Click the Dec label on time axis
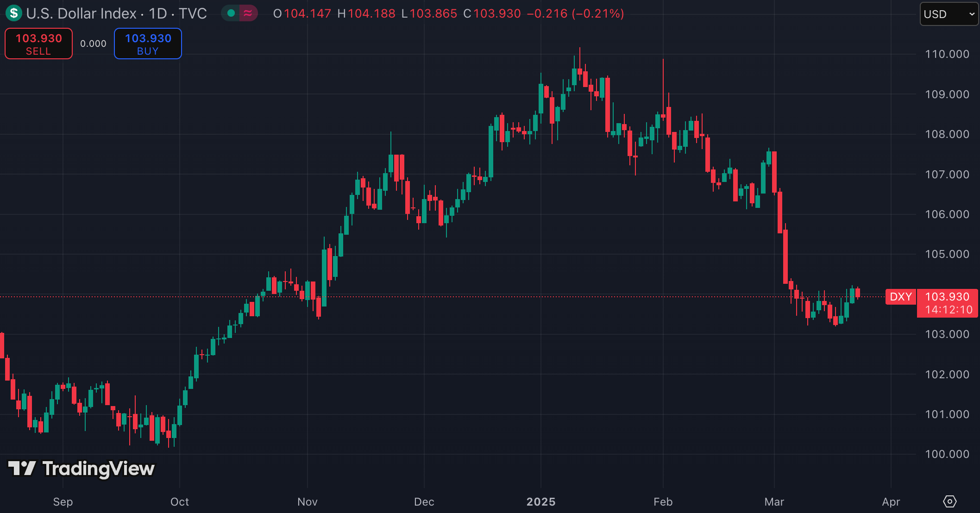The image size is (980, 513). (x=424, y=502)
